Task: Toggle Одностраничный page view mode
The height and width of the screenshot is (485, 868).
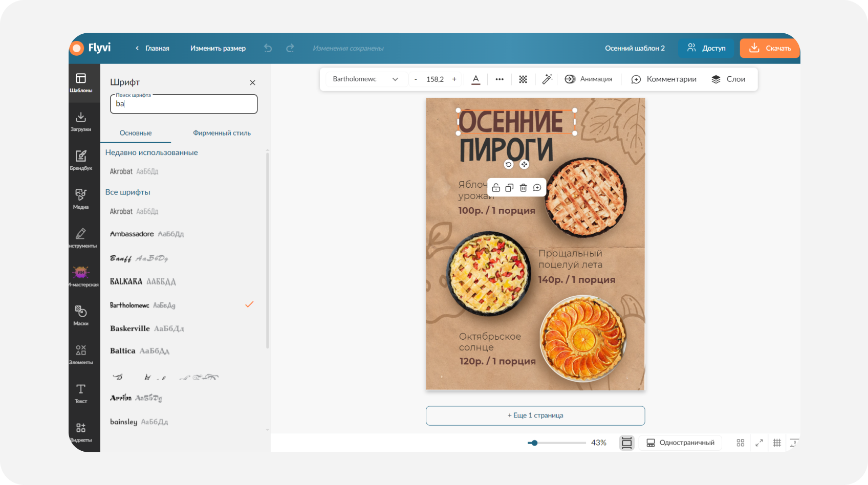Action: coord(680,443)
